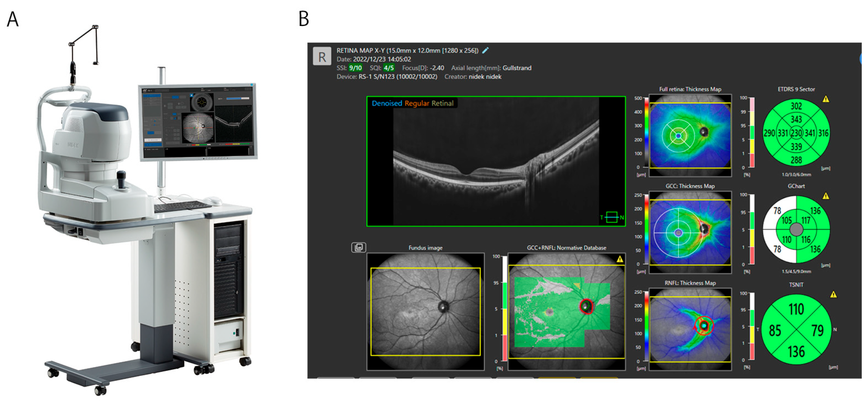Click the SQI 4/5 quality indicator
This screenshot has width=868, height=407.
[x=388, y=68]
